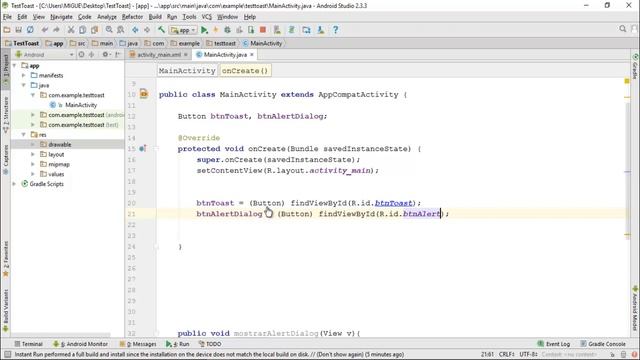Select MainActivity in the project tree
Viewport: 640px width, 360px height.
pyautogui.click(x=81, y=105)
